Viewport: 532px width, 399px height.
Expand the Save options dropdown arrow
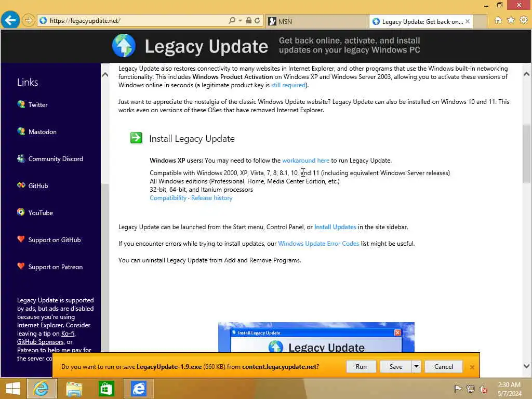coord(416,366)
